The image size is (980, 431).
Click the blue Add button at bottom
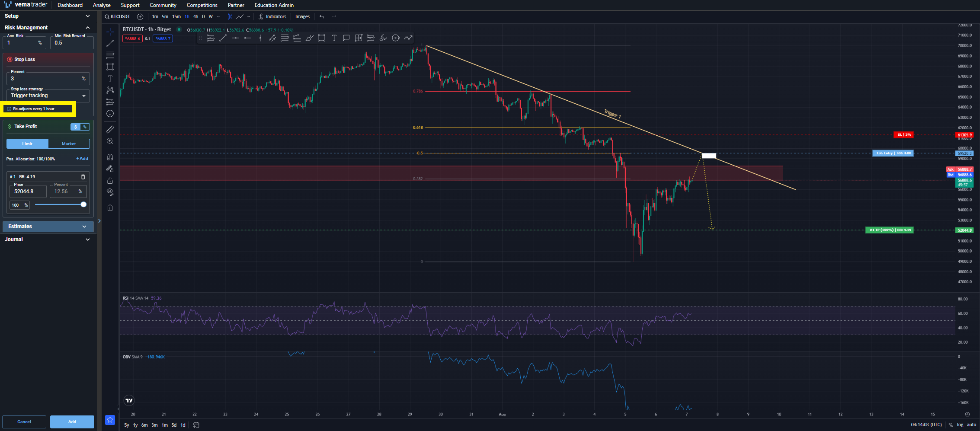pyautogui.click(x=72, y=422)
